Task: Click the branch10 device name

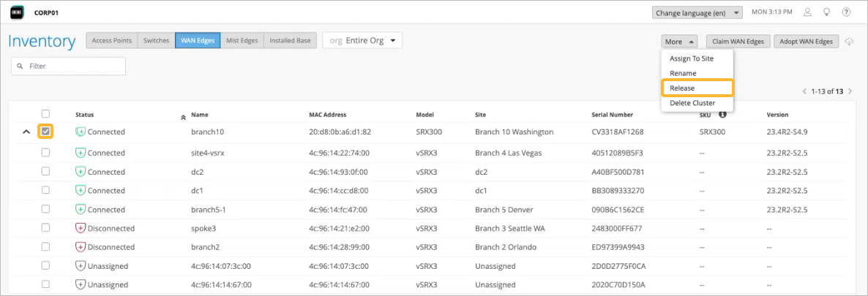Action: (208, 132)
